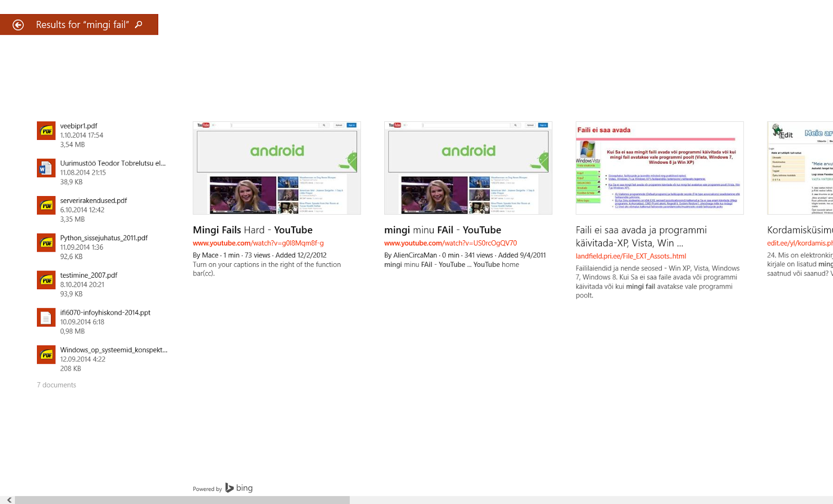The width and height of the screenshot is (833, 504).
Task: Open Uurimustöö Teodor Tobrelutsu document
Action: [113, 163]
